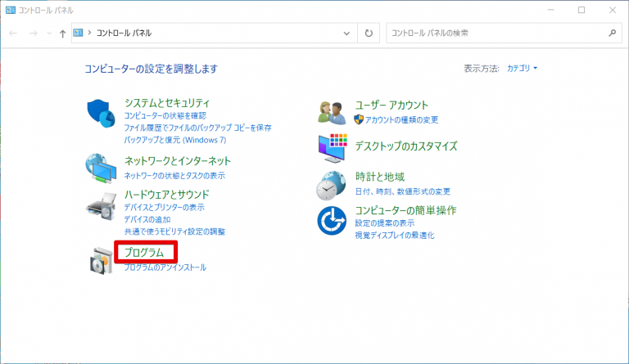Open ハードウェアとサウンド category
The width and height of the screenshot is (629, 364).
167,195
